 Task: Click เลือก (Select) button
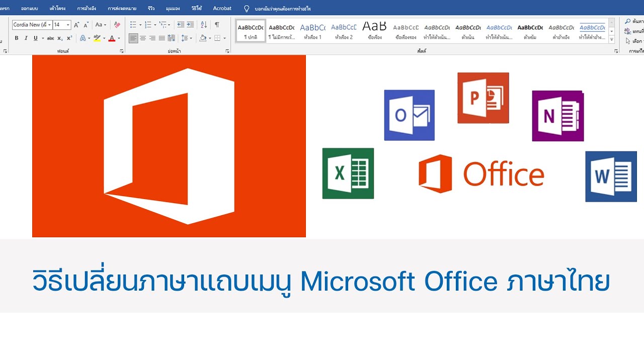635,41
